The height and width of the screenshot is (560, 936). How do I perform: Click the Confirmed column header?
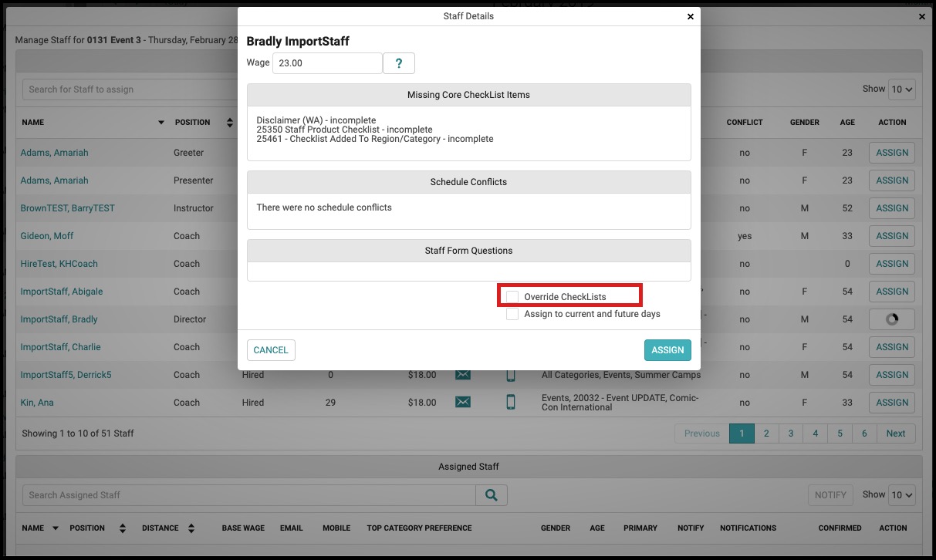(840, 528)
